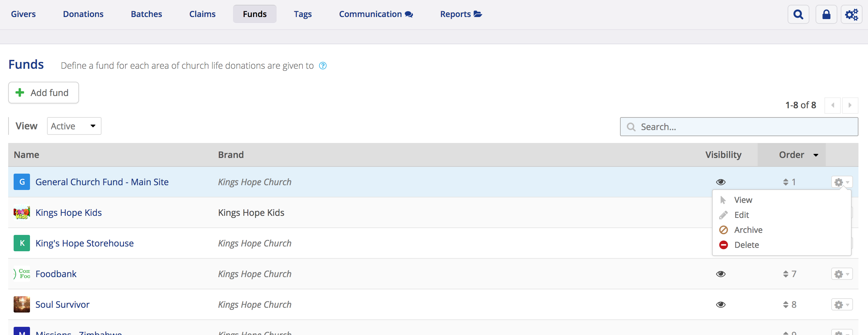
Task: Sort by the Order column header
Action: (x=791, y=155)
